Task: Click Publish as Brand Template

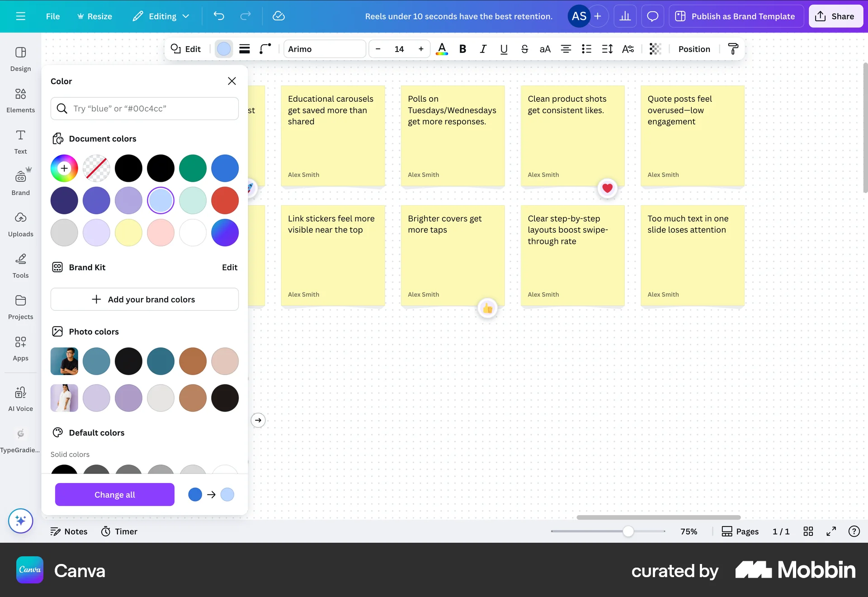Action: click(736, 16)
